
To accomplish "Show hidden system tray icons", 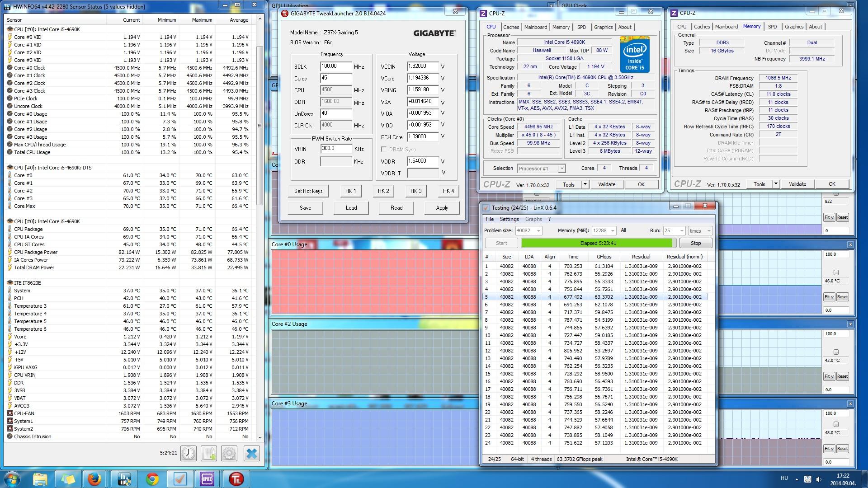I will (796, 479).
